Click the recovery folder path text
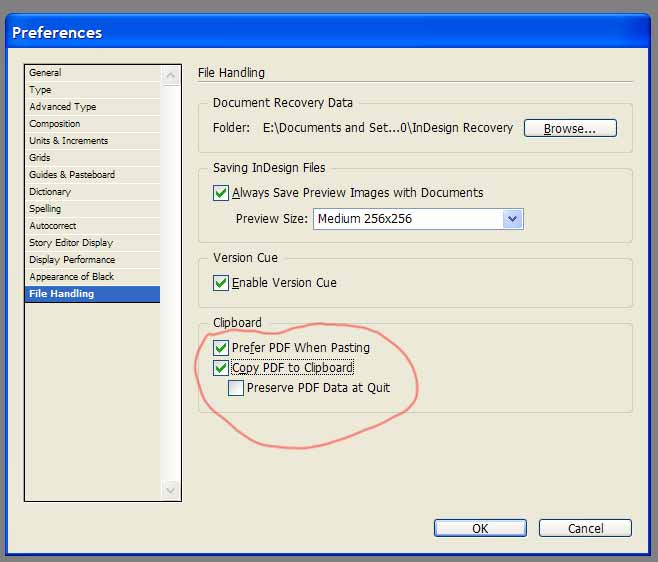The width and height of the screenshot is (658, 562). (x=388, y=128)
